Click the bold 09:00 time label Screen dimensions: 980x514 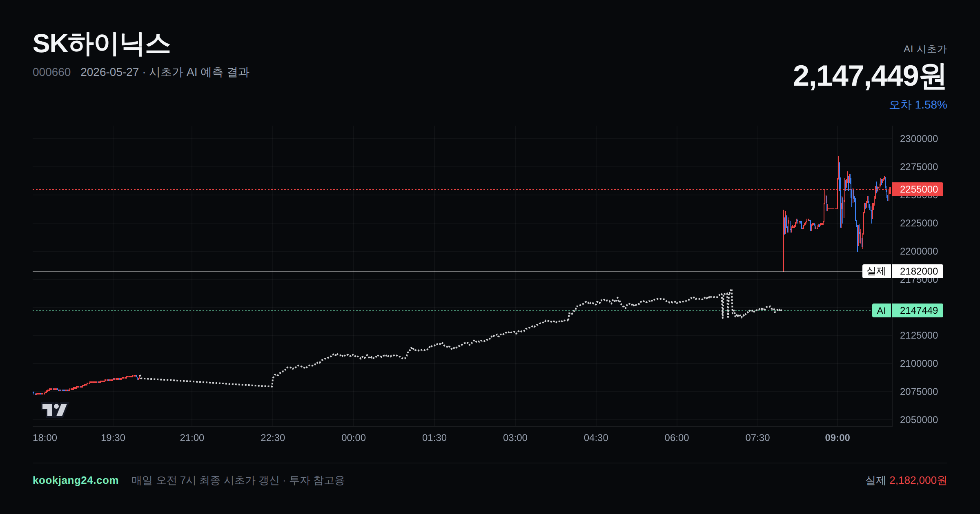coord(837,438)
